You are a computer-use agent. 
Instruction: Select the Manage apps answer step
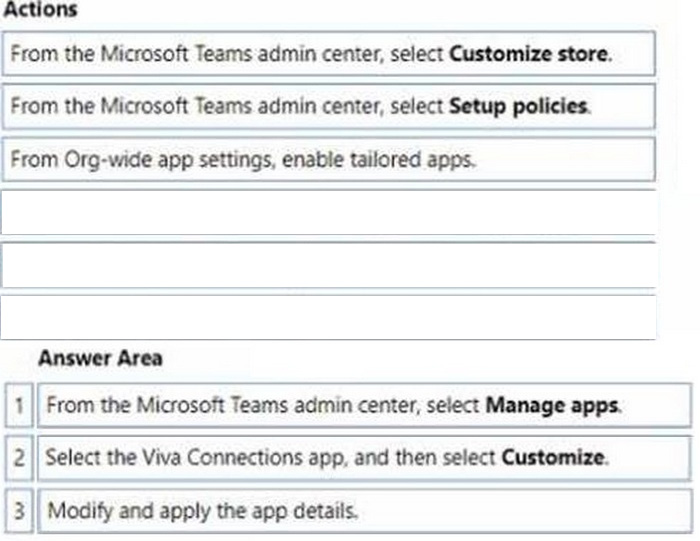[364, 405]
